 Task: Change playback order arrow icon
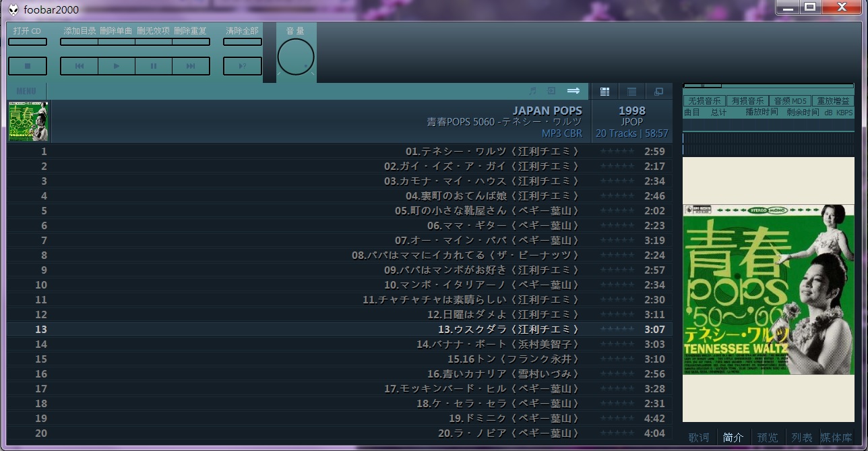coord(573,91)
